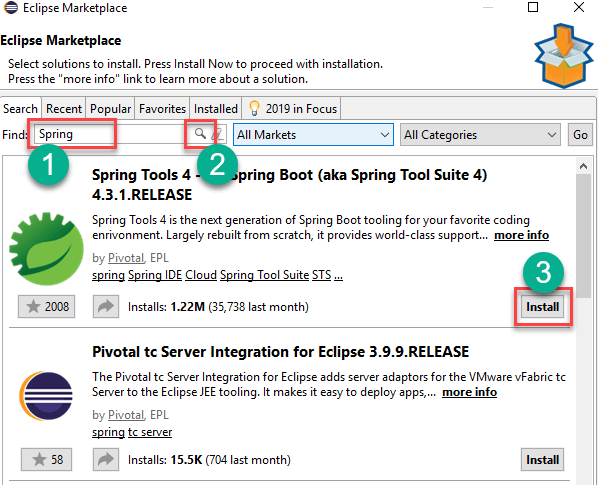Open the All Markets dropdown
This screenshot has width=598, height=485.
[x=313, y=135]
